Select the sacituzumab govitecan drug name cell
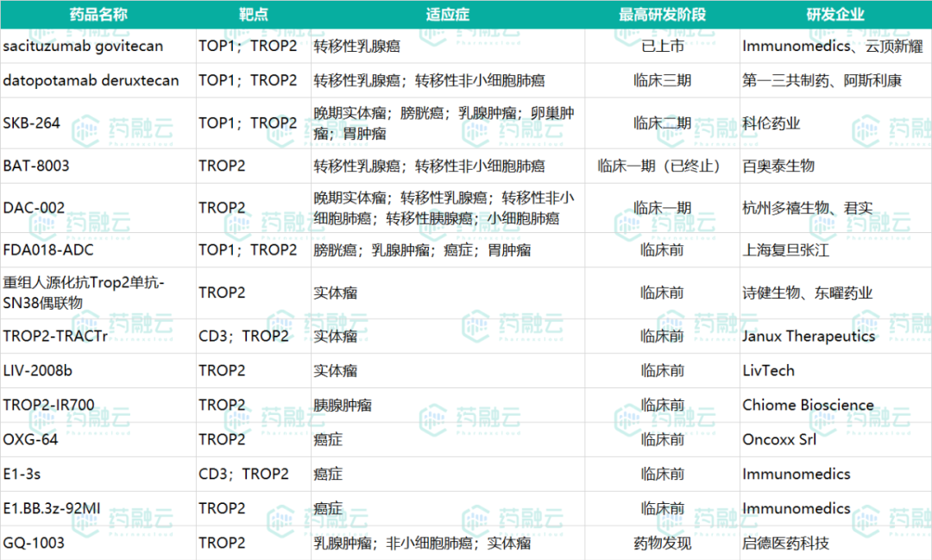The image size is (932, 560). click(98, 47)
